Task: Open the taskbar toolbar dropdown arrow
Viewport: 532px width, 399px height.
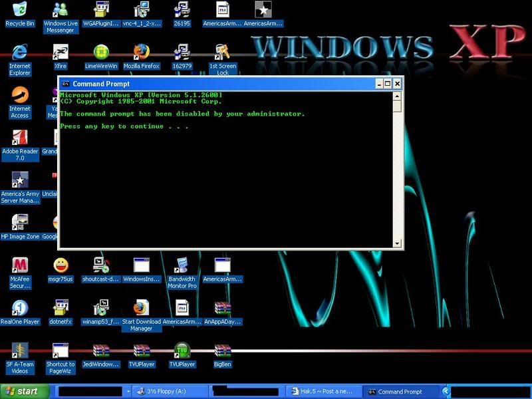Action: tap(128, 392)
